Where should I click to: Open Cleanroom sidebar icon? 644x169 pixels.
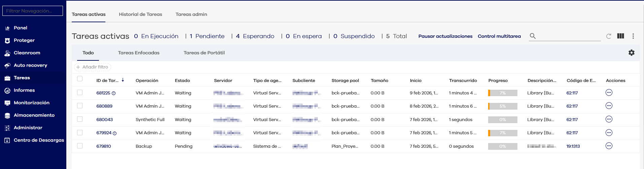click(7, 53)
